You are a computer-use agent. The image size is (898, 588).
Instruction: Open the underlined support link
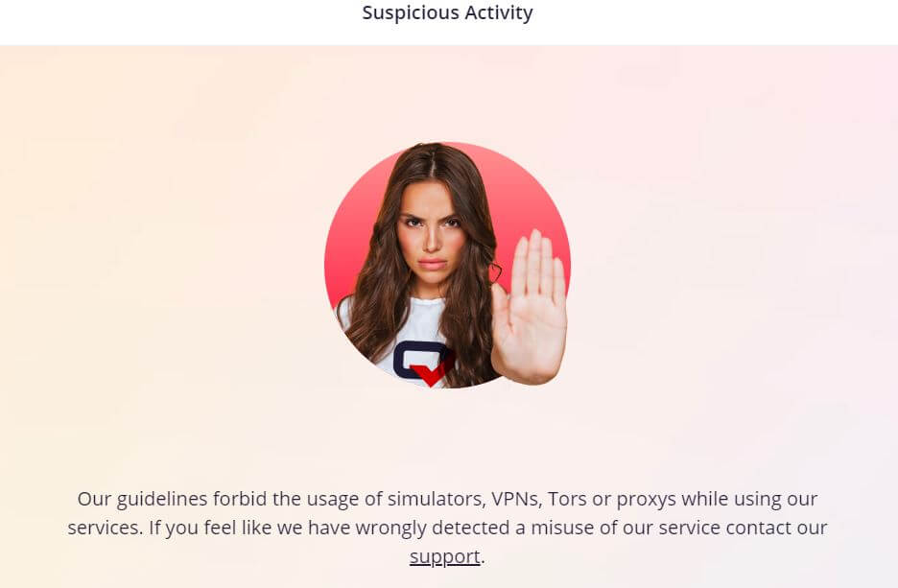(x=444, y=556)
